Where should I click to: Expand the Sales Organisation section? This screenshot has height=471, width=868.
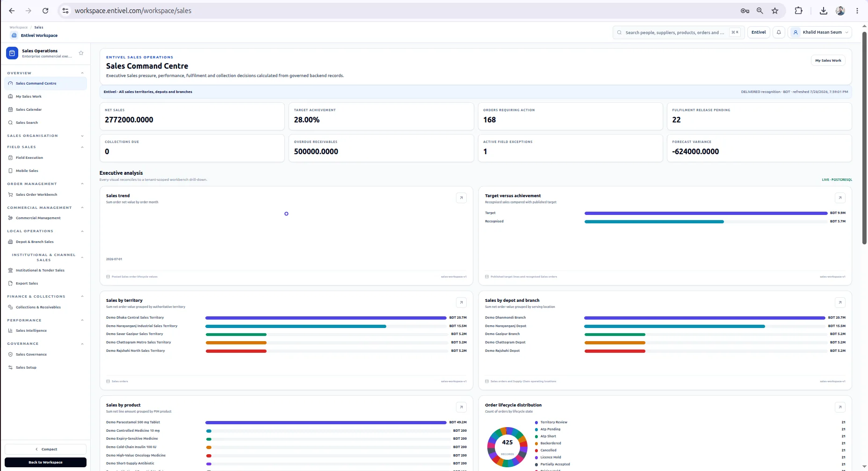[82, 136]
